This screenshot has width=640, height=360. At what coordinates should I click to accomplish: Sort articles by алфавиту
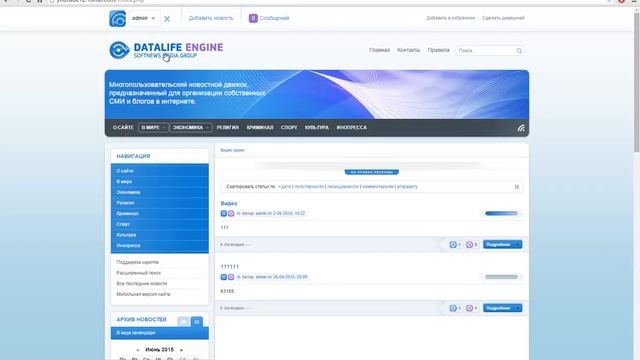[407, 187]
